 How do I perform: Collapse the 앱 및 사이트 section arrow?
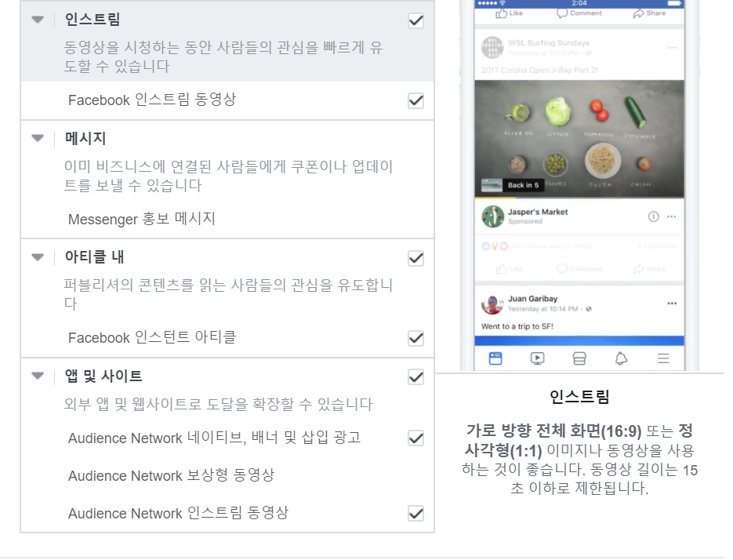pyautogui.click(x=38, y=376)
